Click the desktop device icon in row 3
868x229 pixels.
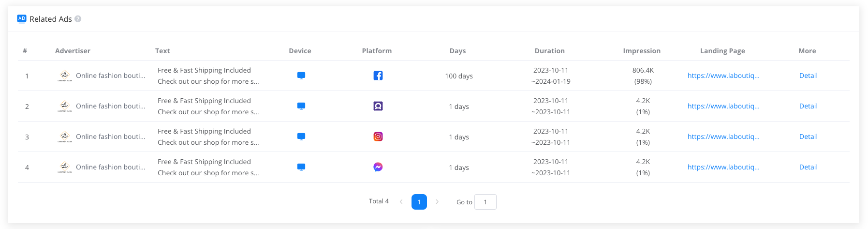(x=301, y=137)
